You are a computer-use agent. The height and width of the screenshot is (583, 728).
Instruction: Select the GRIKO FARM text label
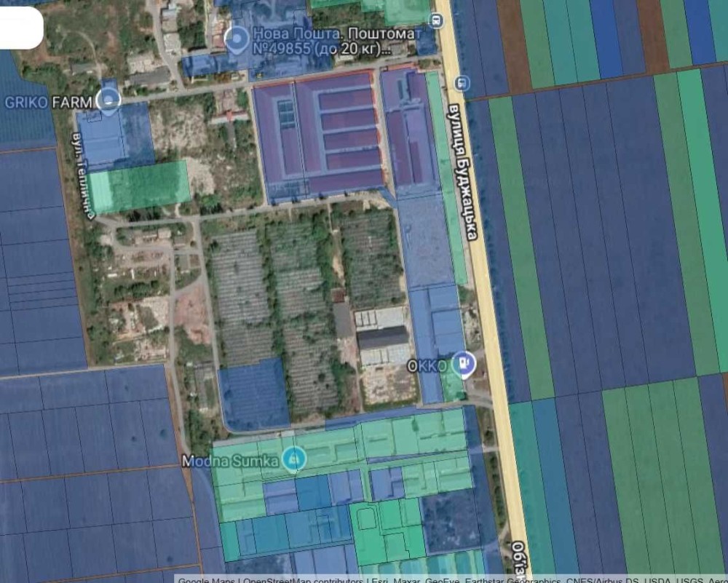[x=48, y=102]
